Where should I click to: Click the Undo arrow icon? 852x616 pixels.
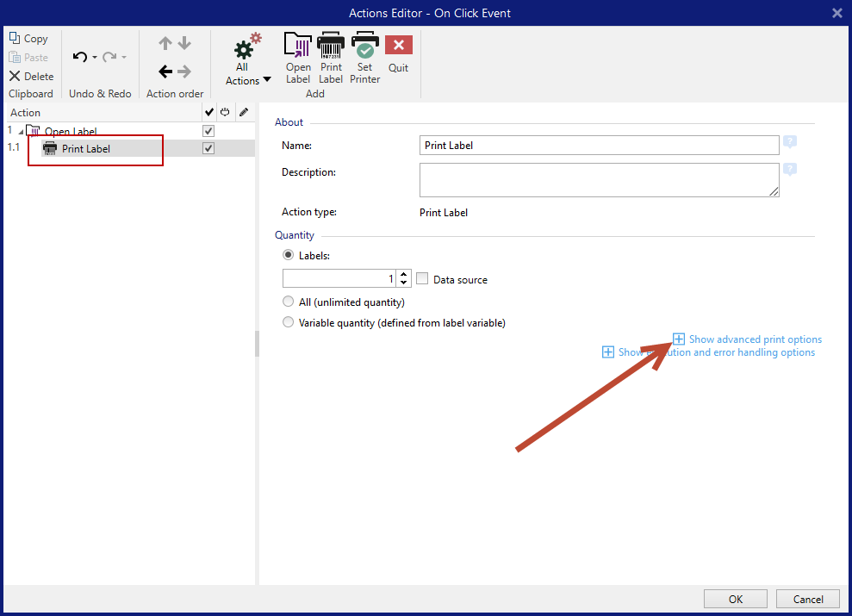pos(80,57)
